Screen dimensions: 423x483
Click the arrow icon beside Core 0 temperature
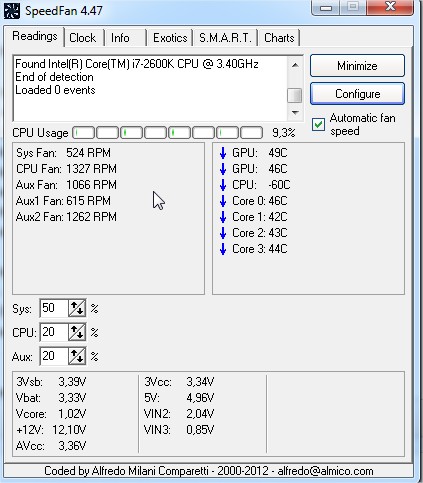(x=223, y=201)
